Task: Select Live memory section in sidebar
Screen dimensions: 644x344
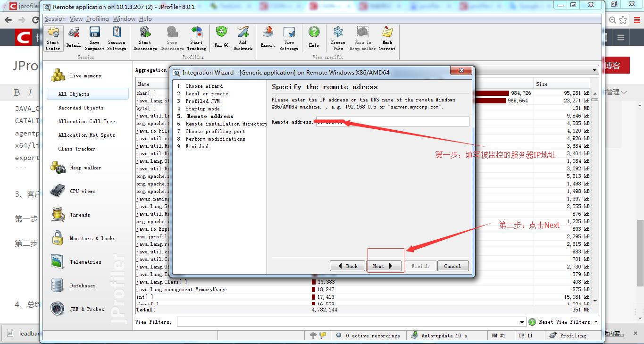Action: pyautogui.click(x=86, y=76)
